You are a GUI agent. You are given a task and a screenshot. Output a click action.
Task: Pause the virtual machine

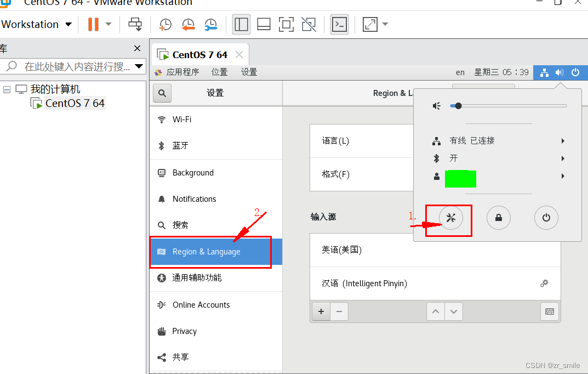93,24
